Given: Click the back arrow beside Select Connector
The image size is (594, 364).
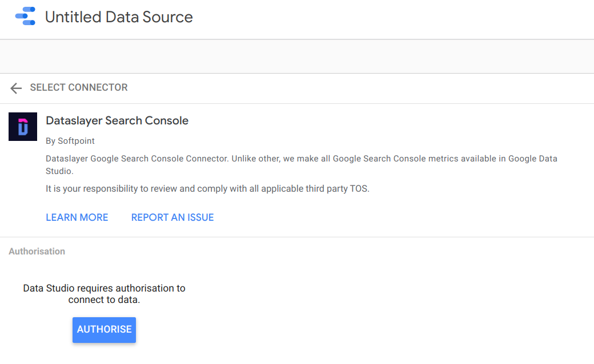Looking at the screenshot, I should (x=16, y=88).
